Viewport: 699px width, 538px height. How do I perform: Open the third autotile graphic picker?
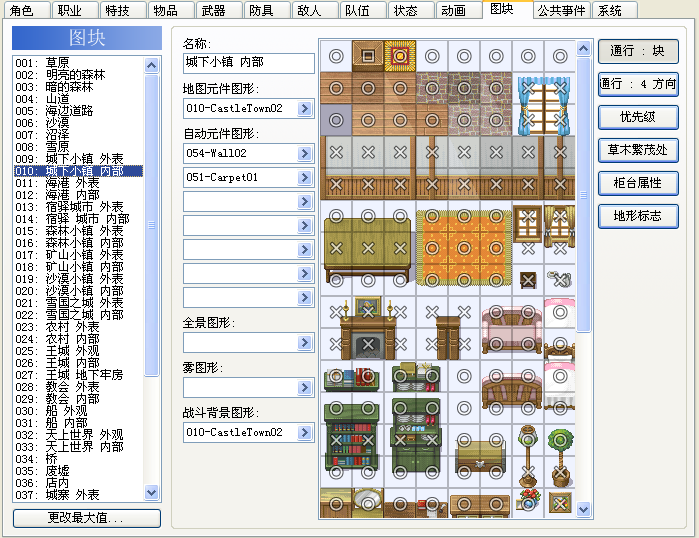coord(304,201)
